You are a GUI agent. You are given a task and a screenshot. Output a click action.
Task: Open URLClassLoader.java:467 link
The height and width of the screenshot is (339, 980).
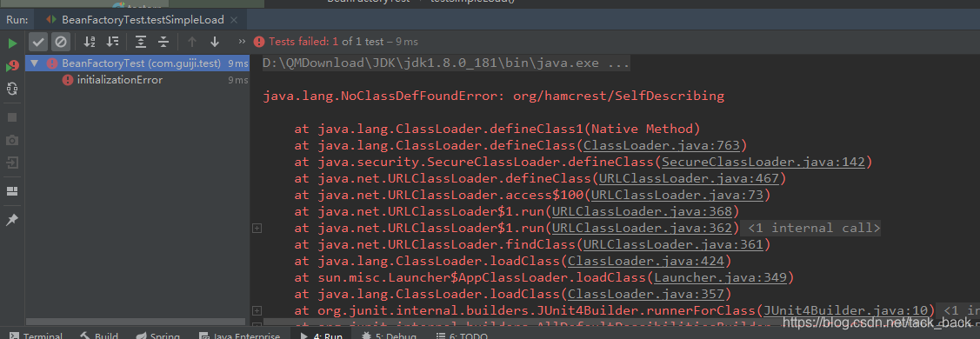690,178
